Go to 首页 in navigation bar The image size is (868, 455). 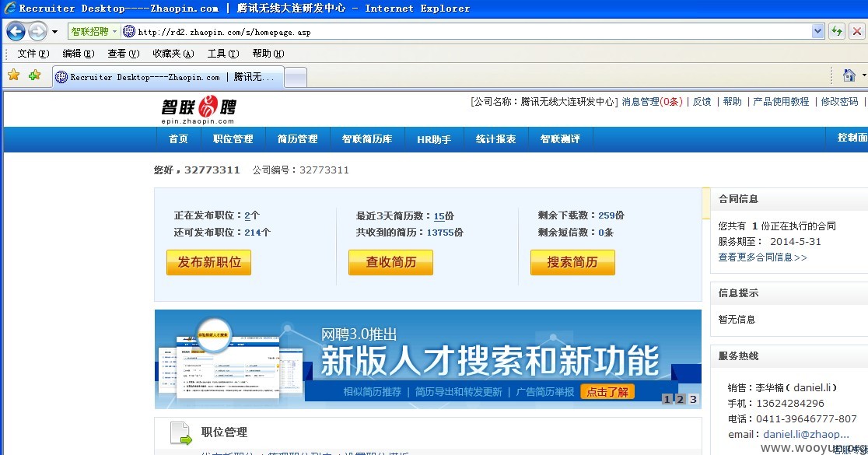pos(178,139)
